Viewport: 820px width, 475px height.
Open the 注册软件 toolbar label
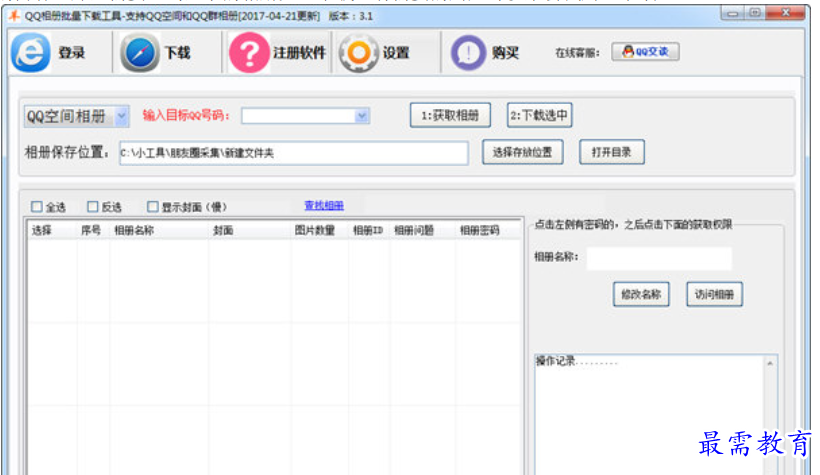coord(299,53)
